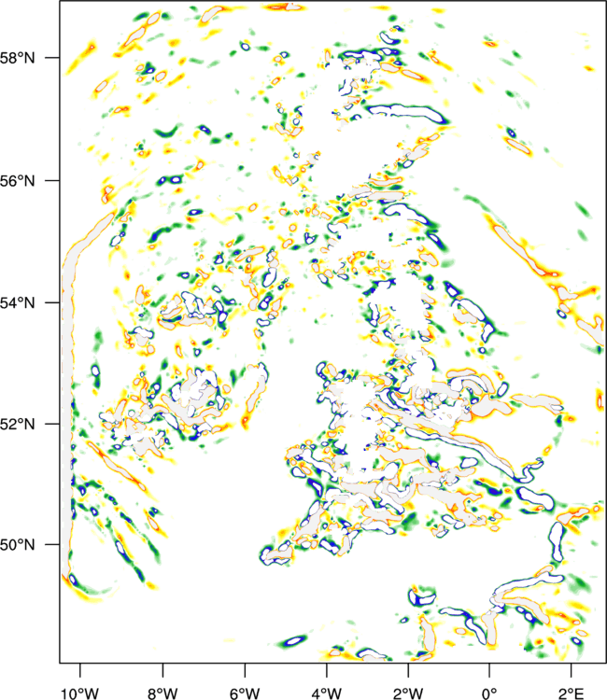Click the 2°W longitude label
607x700 pixels.
pyautogui.click(x=408, y=693)
